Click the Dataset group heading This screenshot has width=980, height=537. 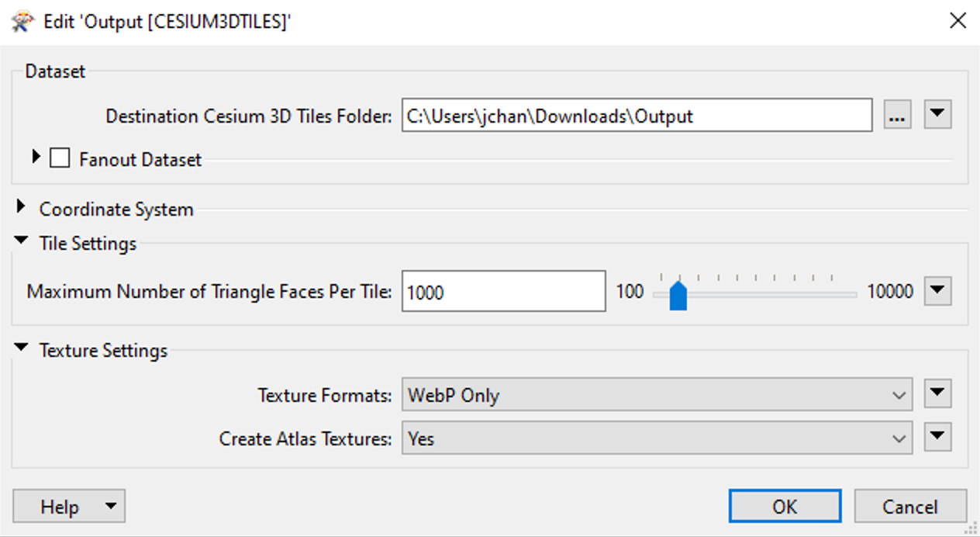pos(55,71)
